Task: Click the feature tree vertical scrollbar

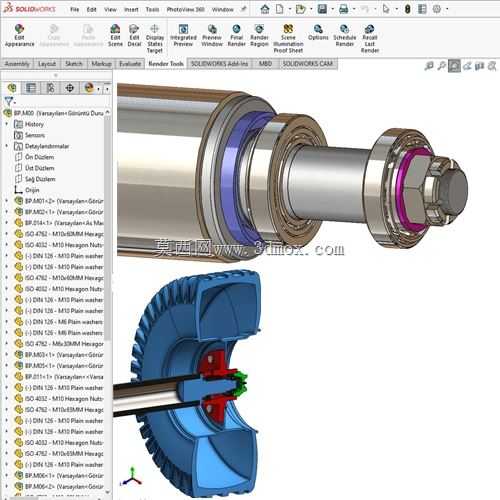Action: tap(107, 227)
